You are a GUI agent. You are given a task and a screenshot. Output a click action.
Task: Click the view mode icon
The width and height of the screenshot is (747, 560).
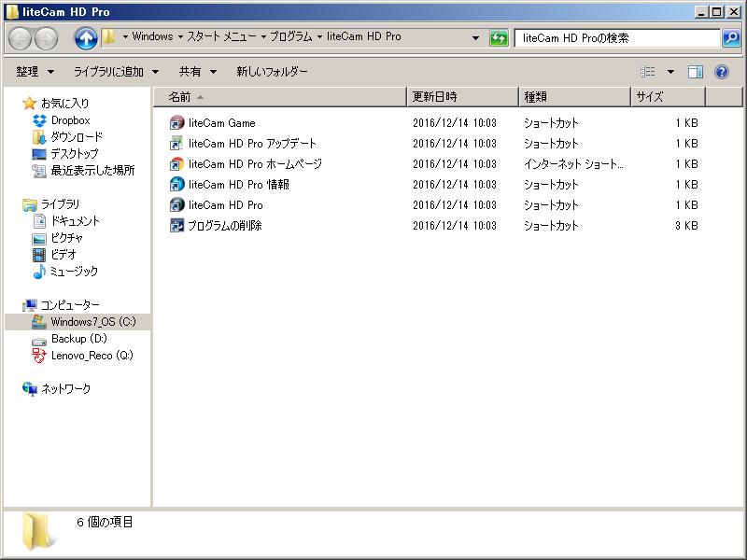point(647,72)
